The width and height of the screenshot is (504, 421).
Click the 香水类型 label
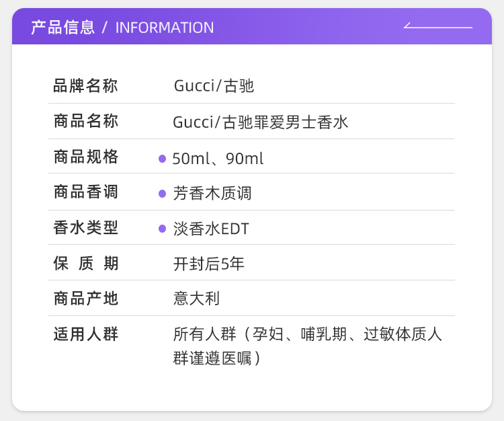click(x=85, y=228)
